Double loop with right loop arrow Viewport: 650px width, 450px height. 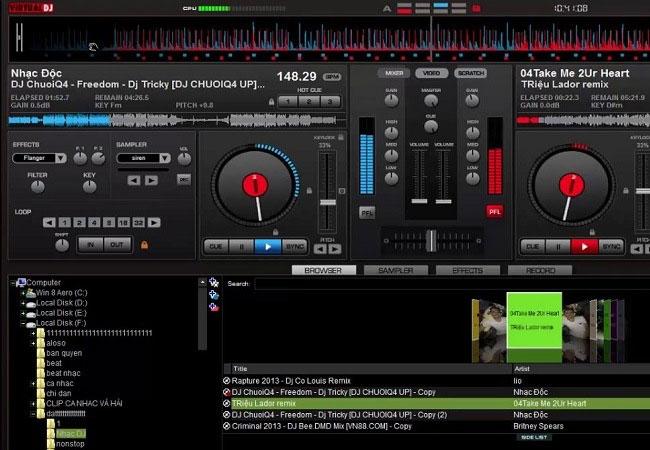click(x=154, y=223)
